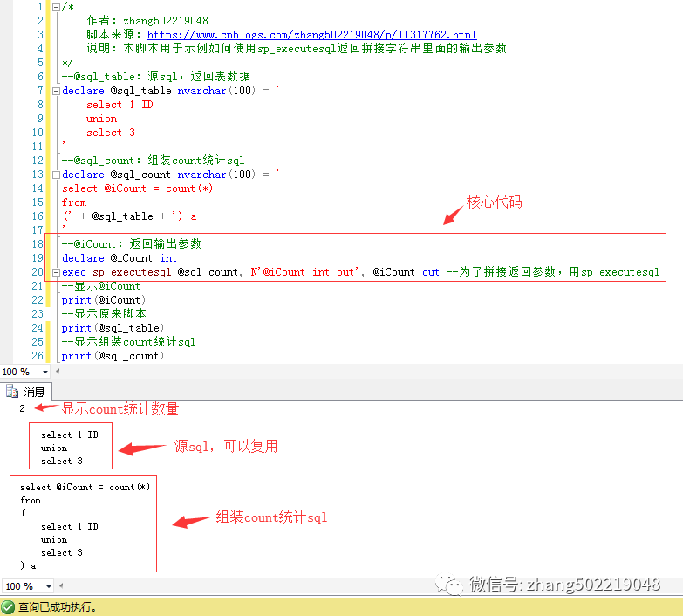Open the messages pane zoom 100 % dropdown
This screenshot has height=616, width=683.
click(x=48, y=586)
